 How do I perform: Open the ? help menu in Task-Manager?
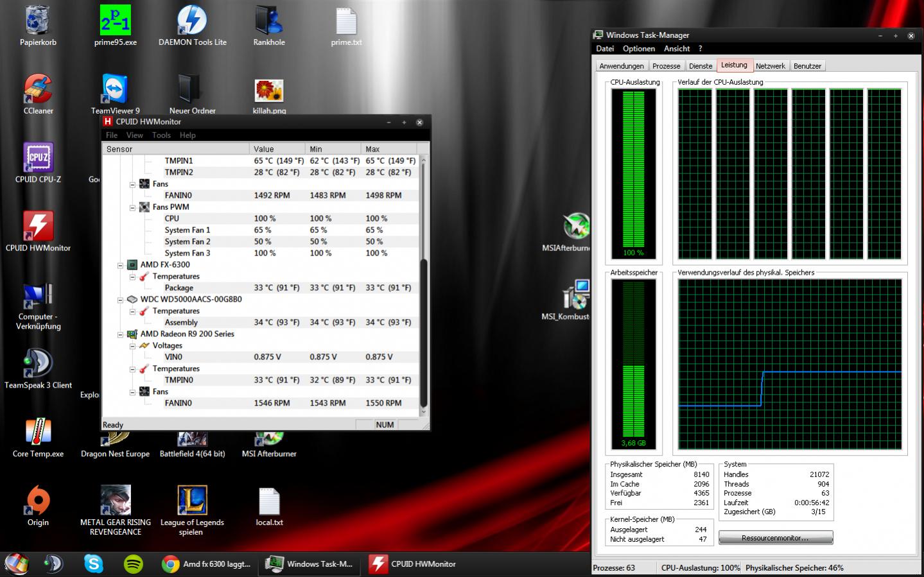pyautogui.click(x=701, y=49)
